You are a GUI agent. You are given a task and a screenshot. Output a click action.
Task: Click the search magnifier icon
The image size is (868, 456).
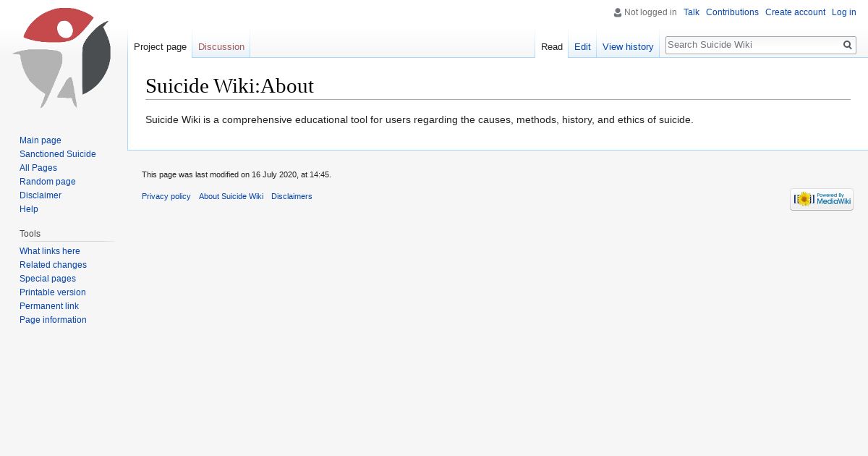click(848, 45)
